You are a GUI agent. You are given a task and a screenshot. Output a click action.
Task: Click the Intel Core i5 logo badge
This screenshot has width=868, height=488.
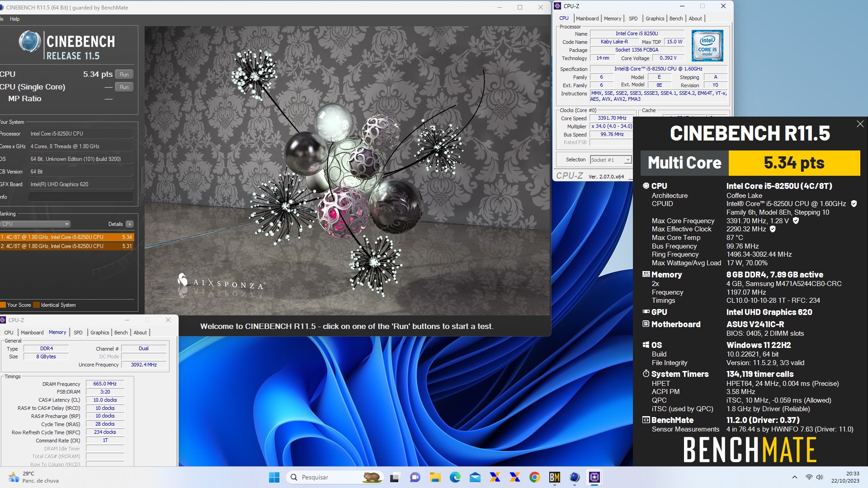[708, 46]
